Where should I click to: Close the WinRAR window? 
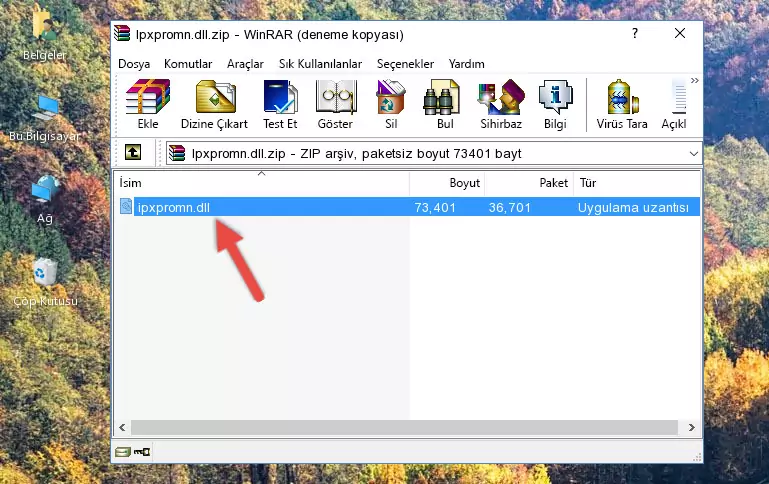[680, 33]
